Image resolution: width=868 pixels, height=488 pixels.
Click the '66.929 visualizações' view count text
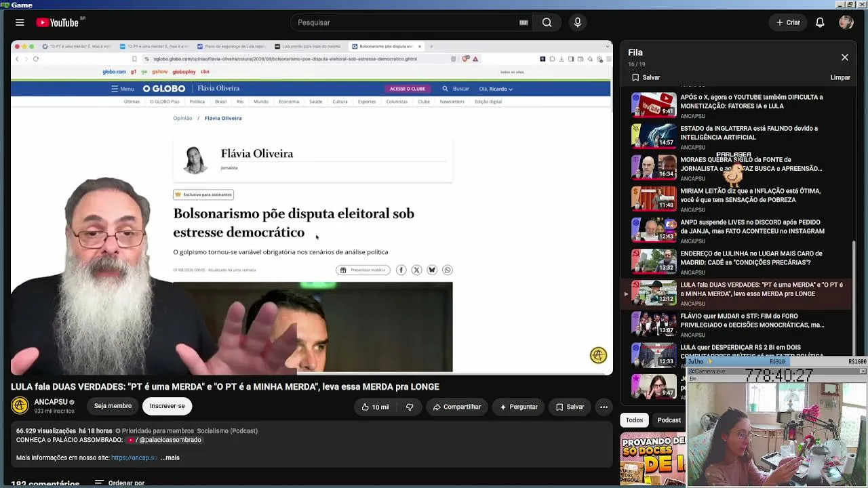point(46,431)
